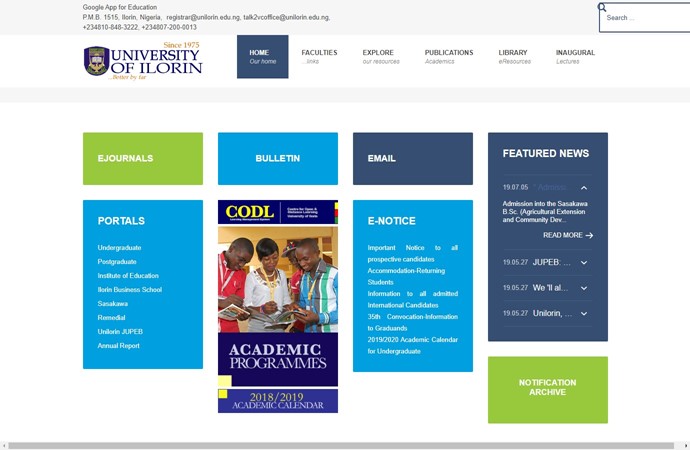Open the Remedial portal link
Image resolution: width=690 pixels, height=450 pixels.
[x=111, y=318]
